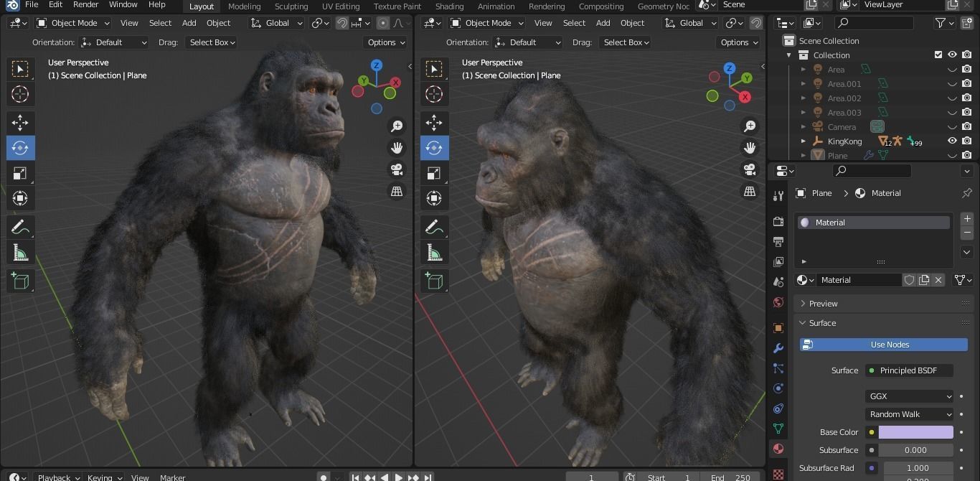Switch to Shading workspace tab
This screenshot has width=980, height=481.
449,6
